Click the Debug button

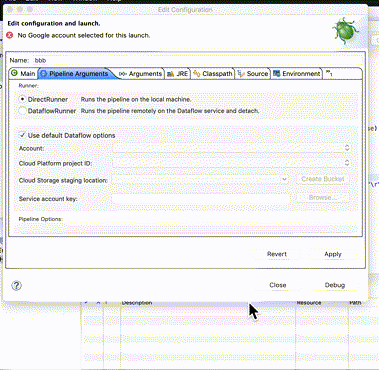[335, 285]
